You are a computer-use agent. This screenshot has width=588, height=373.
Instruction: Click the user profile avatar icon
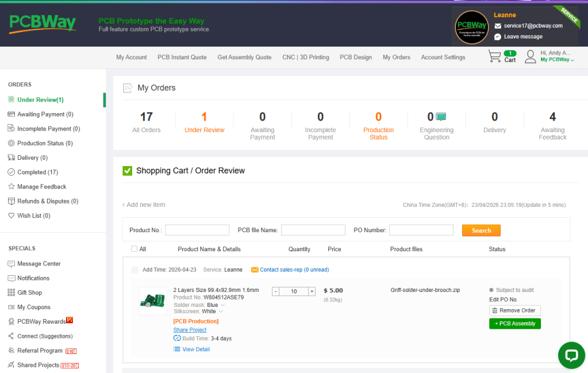coord(531,56)
